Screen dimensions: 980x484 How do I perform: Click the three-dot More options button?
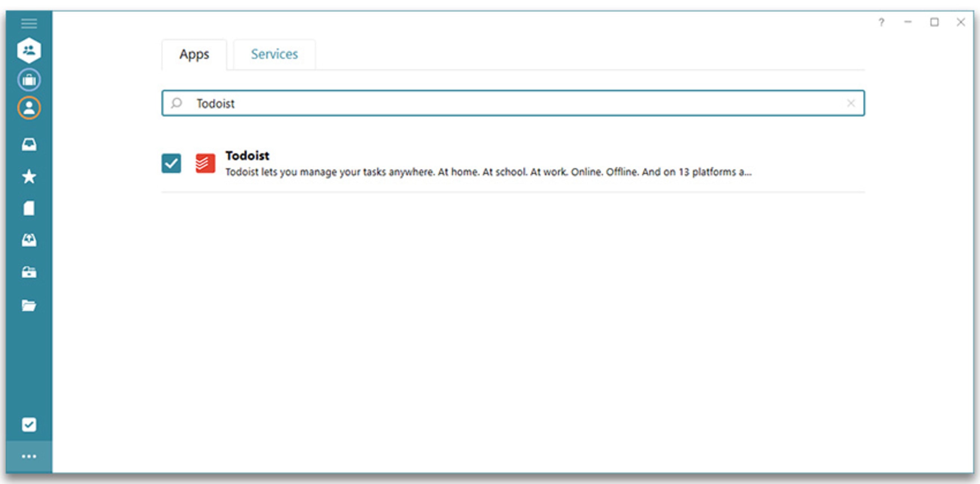click(x=29, y=456)
